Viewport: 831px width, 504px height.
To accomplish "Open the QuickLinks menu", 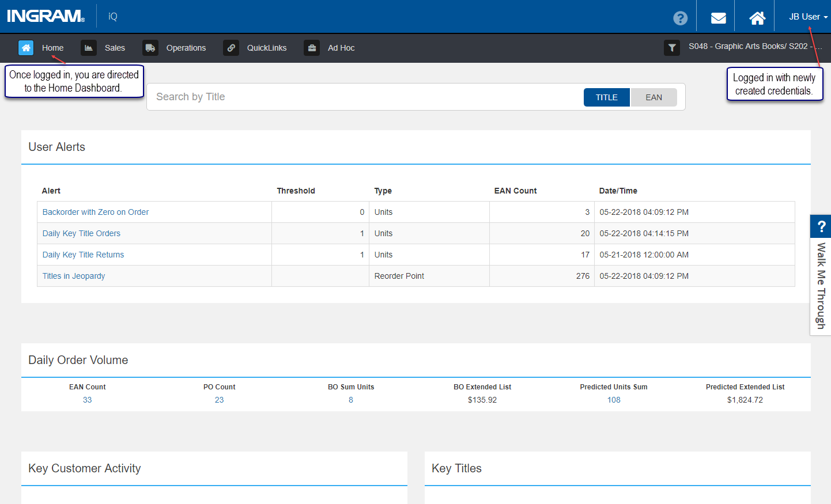I will pos(266,48).
